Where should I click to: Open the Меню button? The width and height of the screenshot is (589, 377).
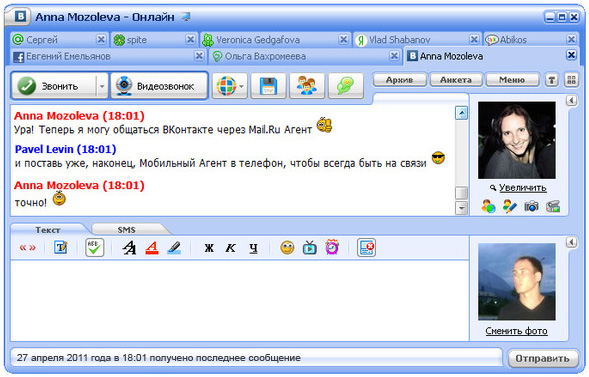coord(512,80)
